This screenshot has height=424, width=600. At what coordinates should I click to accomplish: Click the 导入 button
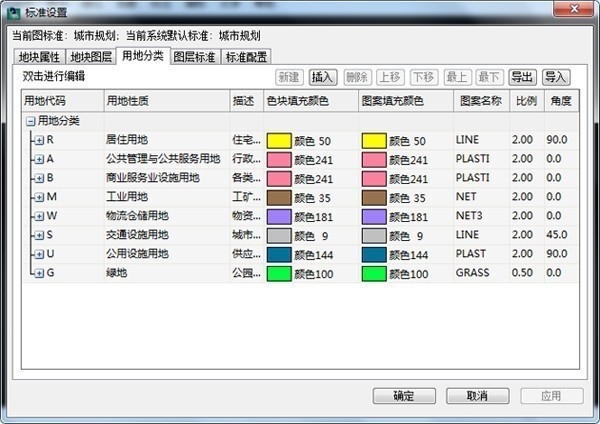click(556, 77)
